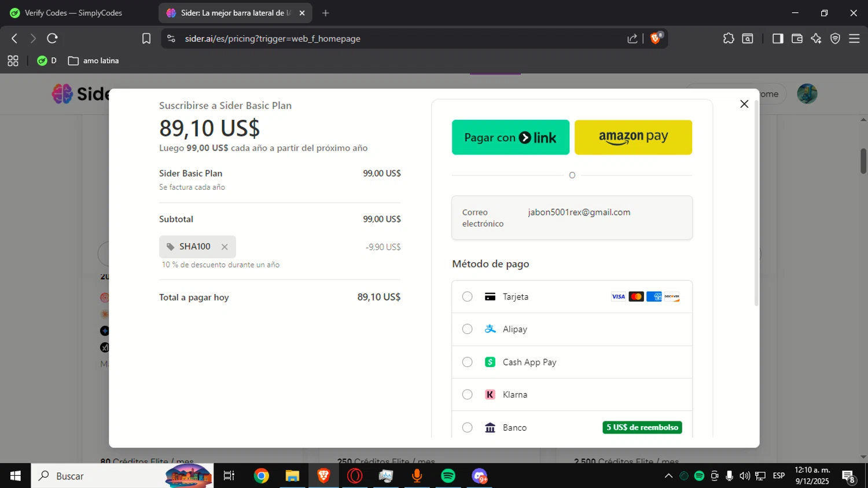The image size is (868, 488).
Task: Toggle the browser sidebar panel
Action: [778, 38]
